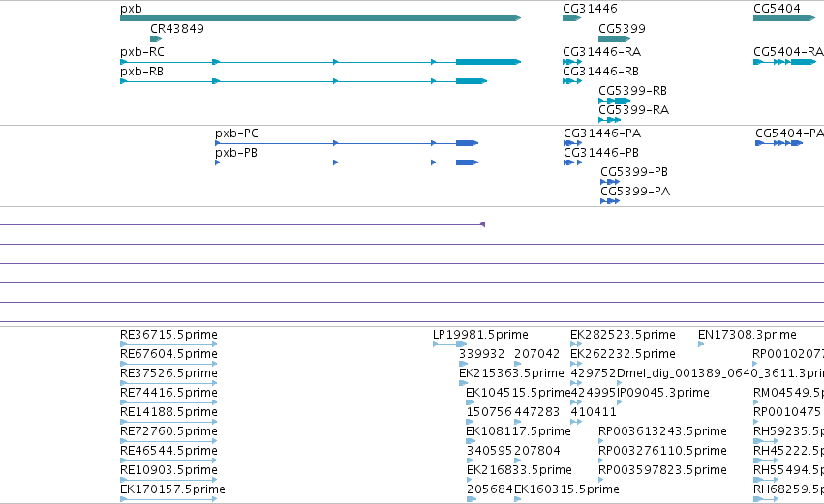The width and height of the screenshot is (824, 504).
Task: Click the CR43849 gene feature
Action: point(156,39)
